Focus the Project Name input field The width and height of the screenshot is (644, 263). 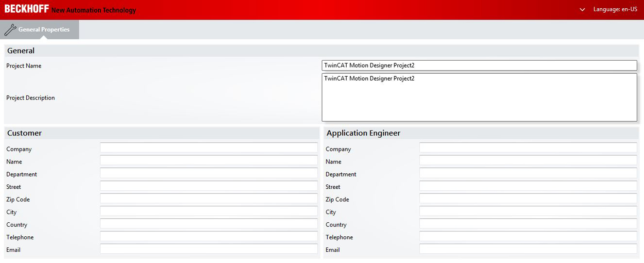pos(479,66)
